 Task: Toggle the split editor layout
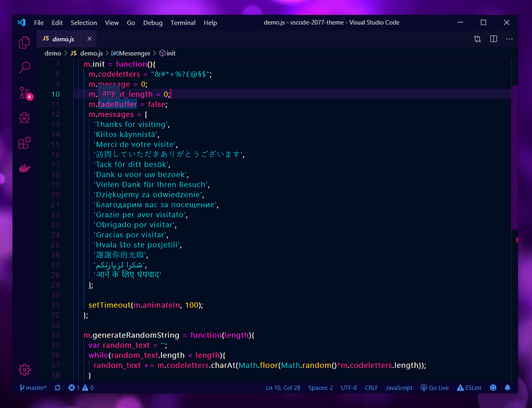point(493,39)
